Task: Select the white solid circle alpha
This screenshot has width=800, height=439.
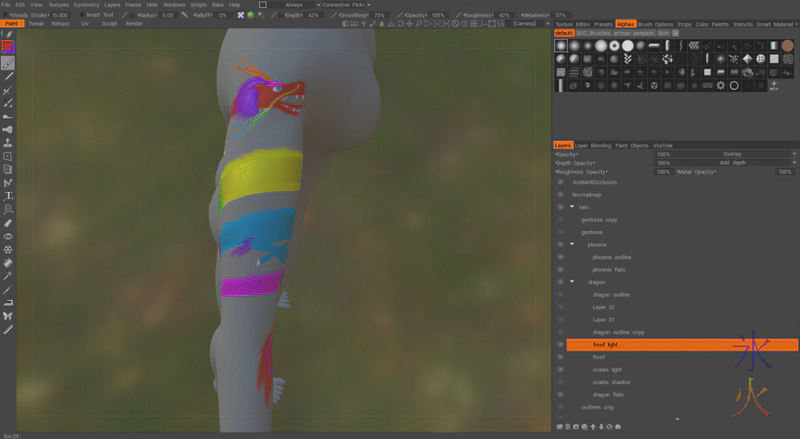Action: click(627, 45)
